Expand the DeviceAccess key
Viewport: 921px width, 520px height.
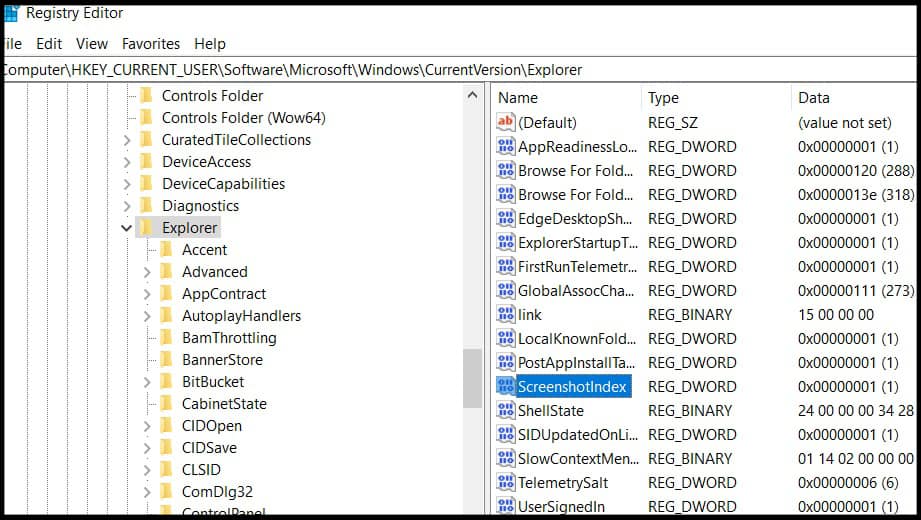127,162
